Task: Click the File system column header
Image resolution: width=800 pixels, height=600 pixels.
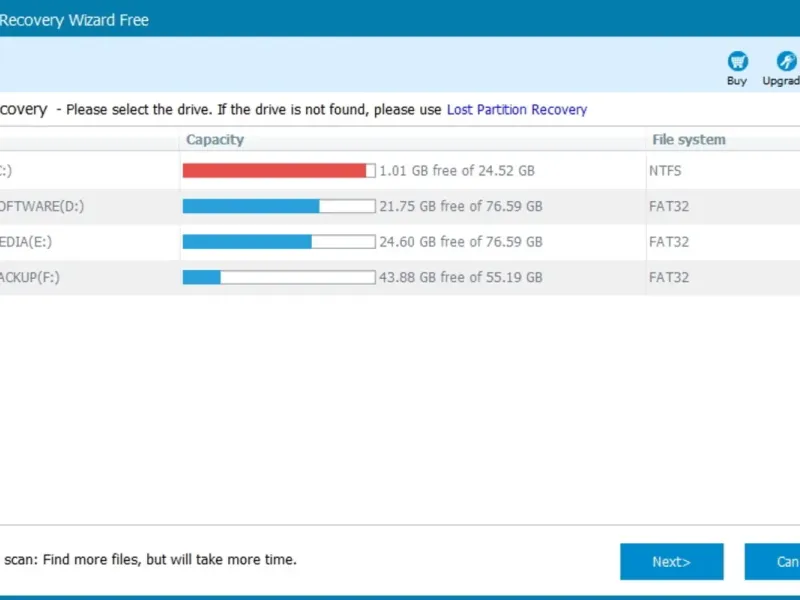Action: 689,140
